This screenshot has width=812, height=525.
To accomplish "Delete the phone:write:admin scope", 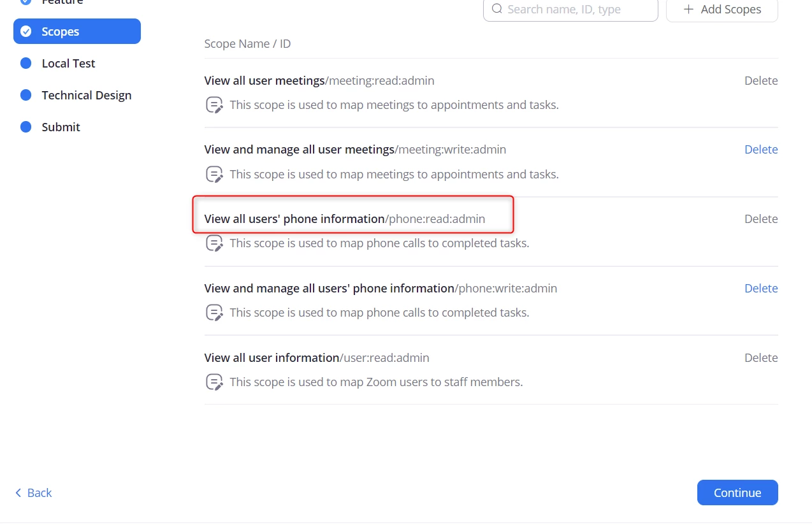I will [761, 289].
